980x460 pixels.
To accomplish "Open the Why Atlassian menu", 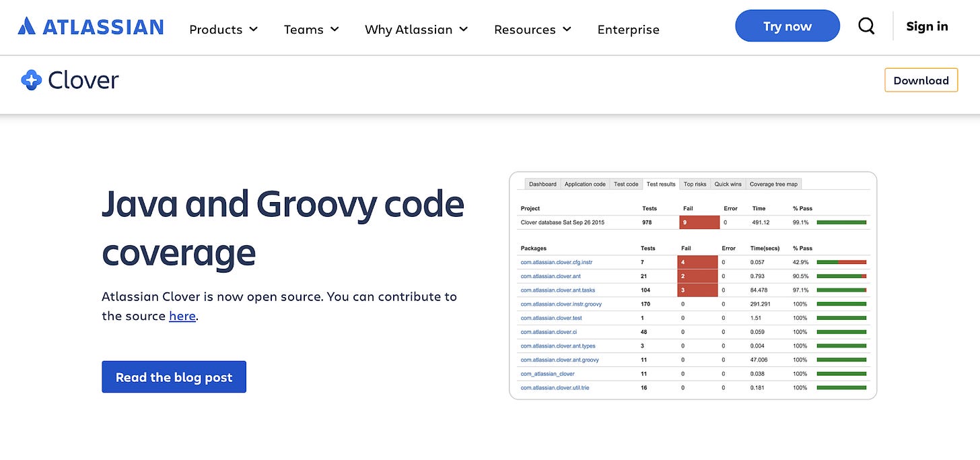I will pos(416,30).
